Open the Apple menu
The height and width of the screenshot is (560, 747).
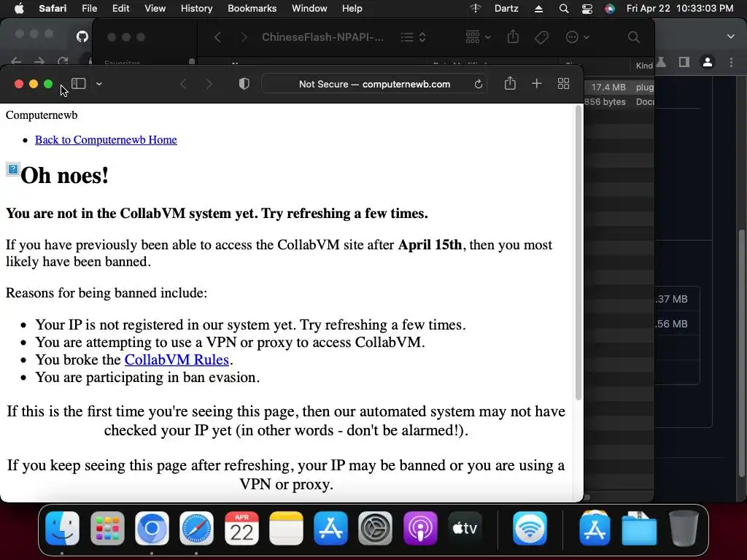pos(19,9)
